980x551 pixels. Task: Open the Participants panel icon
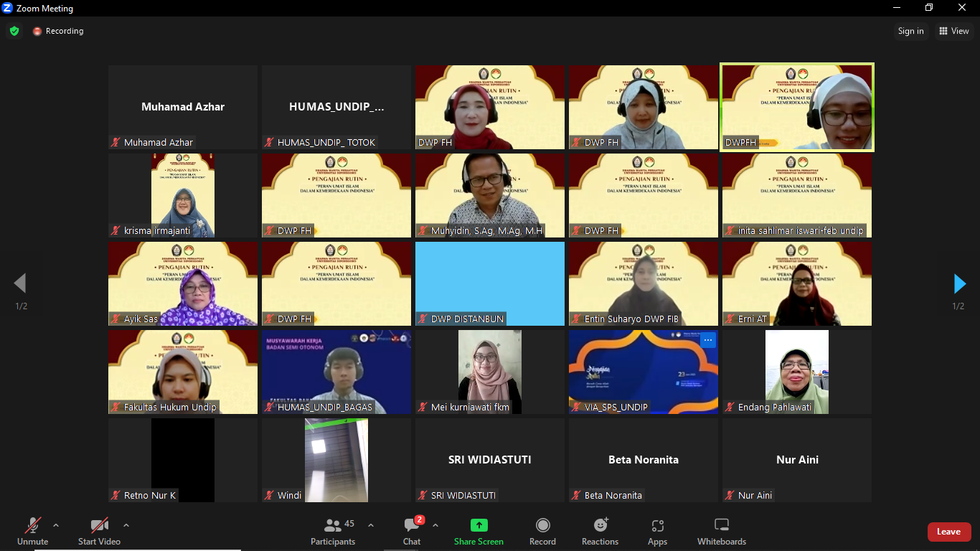332,526
